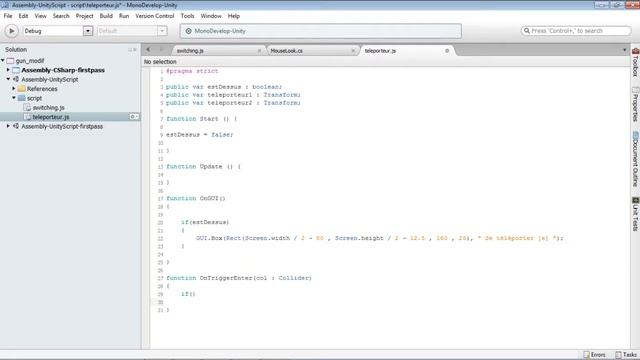Click the line 'estDessus = false;'
Screen dimensions: 640x360
coord(200,135)
